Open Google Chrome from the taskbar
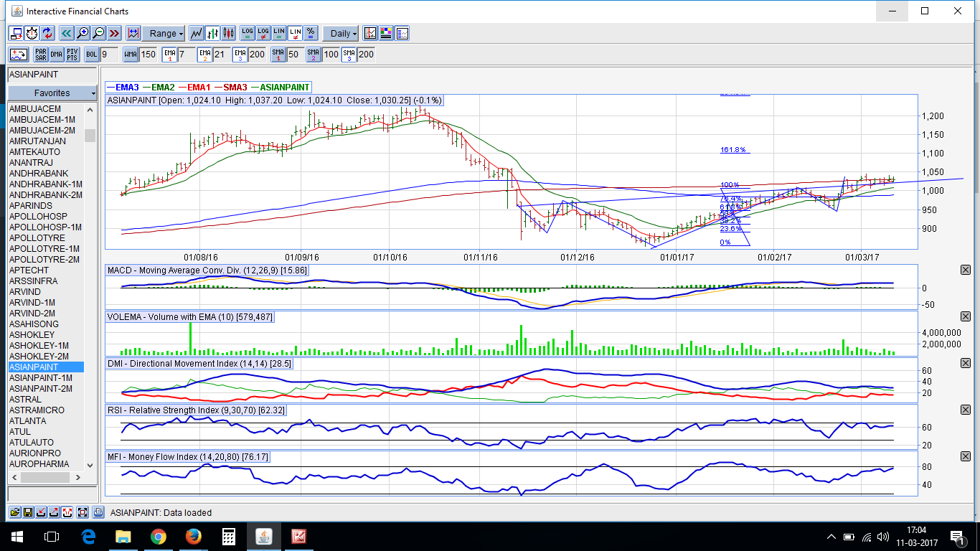This screenshot has height=551, width=980. pos(159,537)
